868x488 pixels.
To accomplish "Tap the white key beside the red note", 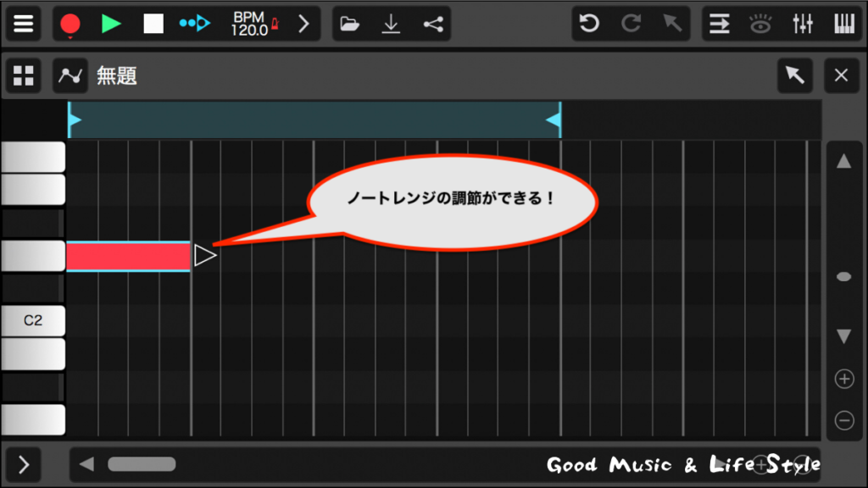I will [33, 256].
